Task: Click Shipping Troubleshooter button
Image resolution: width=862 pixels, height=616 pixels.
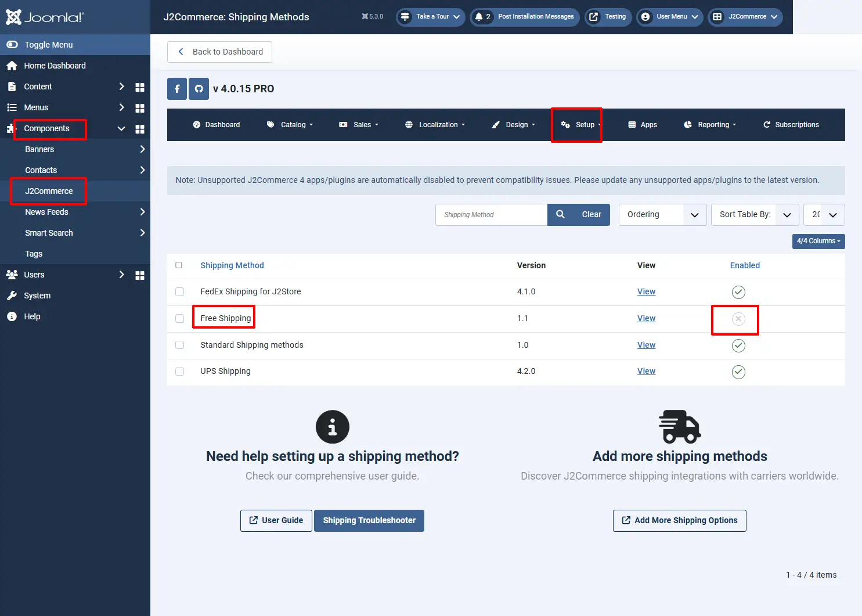Action: [x=369, y=520]
